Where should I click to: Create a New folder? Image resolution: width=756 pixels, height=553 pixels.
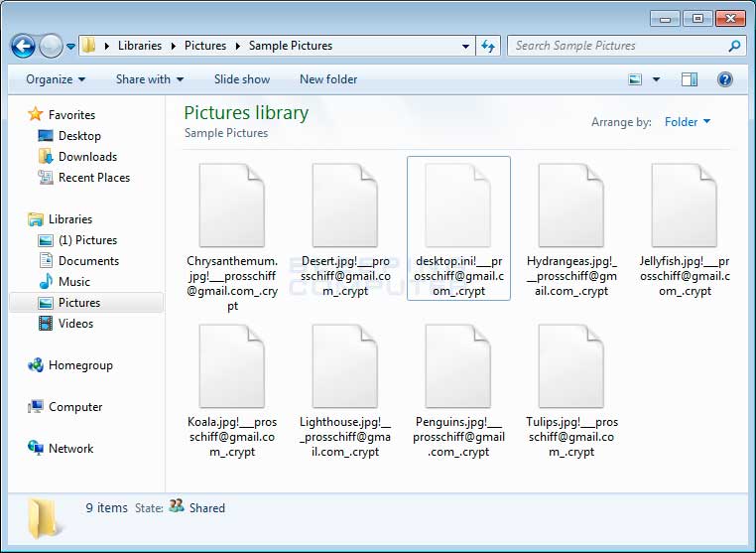point(328,79)
